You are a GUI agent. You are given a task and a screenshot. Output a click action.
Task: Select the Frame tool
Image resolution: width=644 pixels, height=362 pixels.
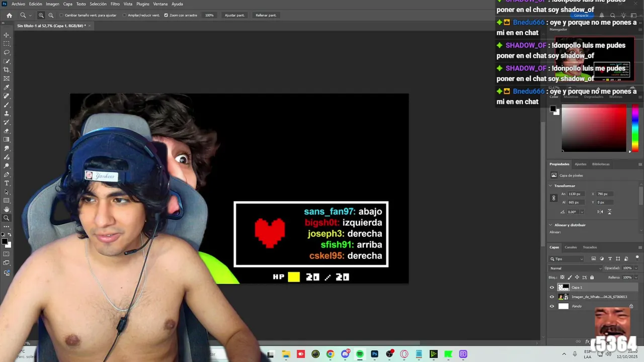click(7, 78)
